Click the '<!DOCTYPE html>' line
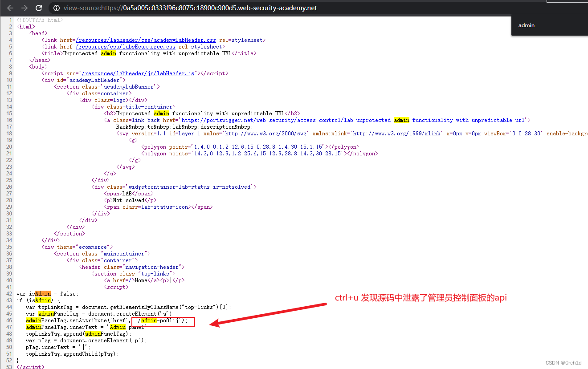This screenshot has width=588, height=369. [x=40, y=20]
